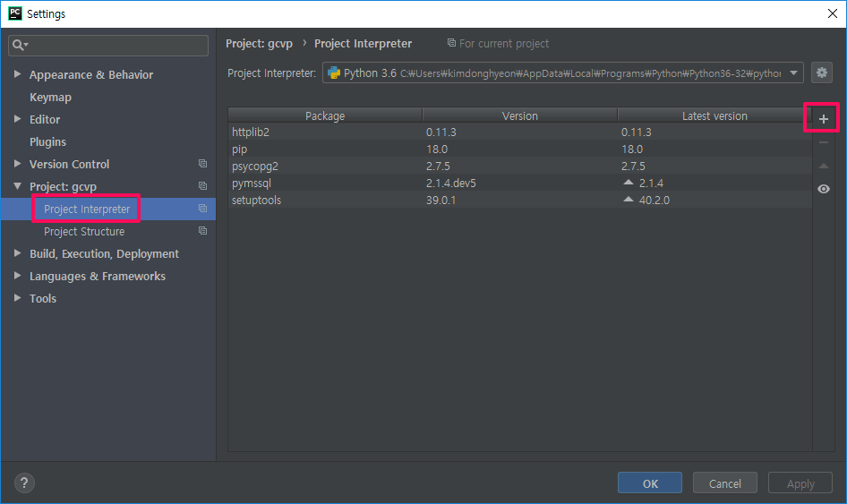Click the minus icon to uninstall package
Screen dimensions: 847x504
[823, 142]
